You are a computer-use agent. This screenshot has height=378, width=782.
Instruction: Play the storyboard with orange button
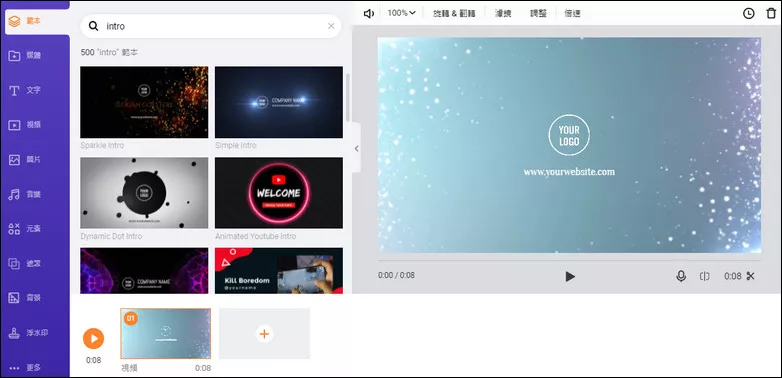tap(93, 339)
